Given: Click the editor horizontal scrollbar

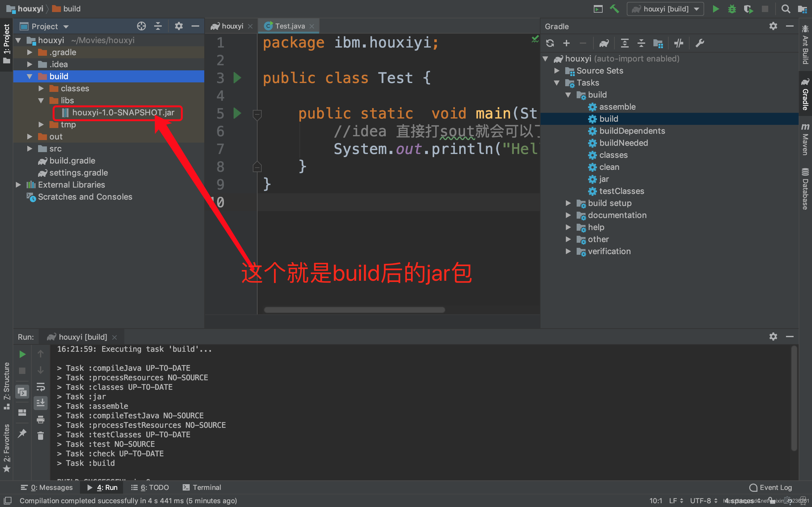Looking at the screenshot, I should [354, 310].
